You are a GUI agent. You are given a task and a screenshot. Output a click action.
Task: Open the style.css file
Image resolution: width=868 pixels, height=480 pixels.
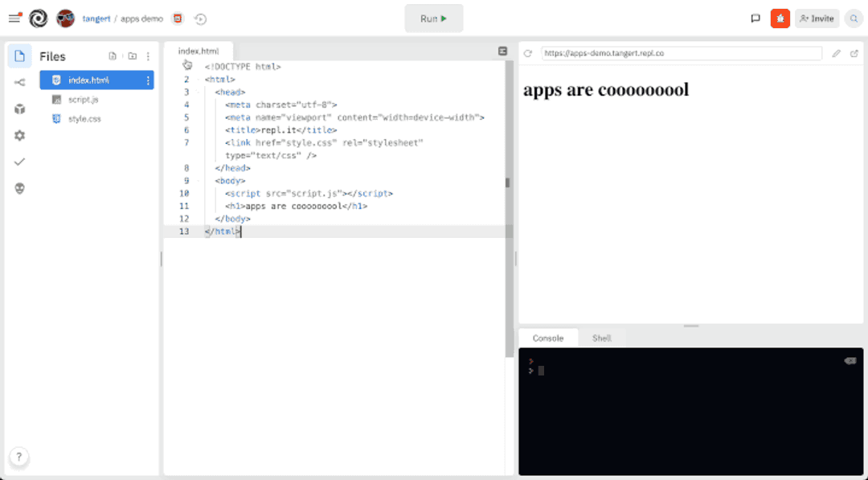(84, 118)
